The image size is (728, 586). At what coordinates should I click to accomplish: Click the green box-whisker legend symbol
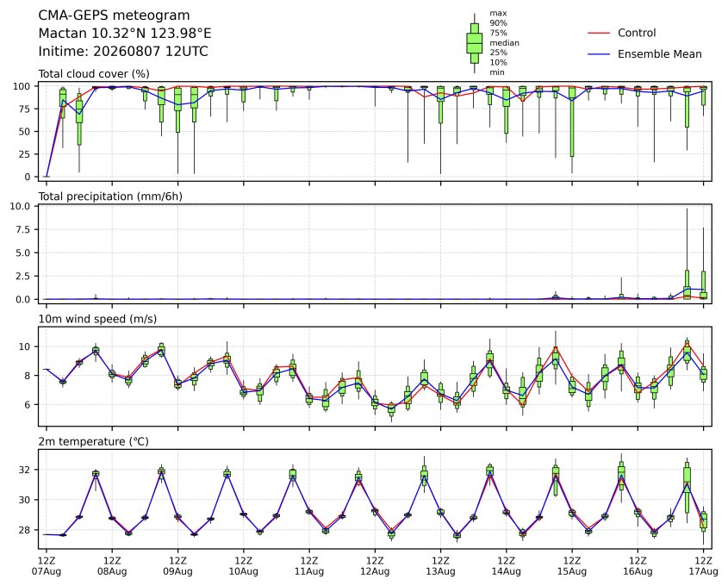coord(474,43)
